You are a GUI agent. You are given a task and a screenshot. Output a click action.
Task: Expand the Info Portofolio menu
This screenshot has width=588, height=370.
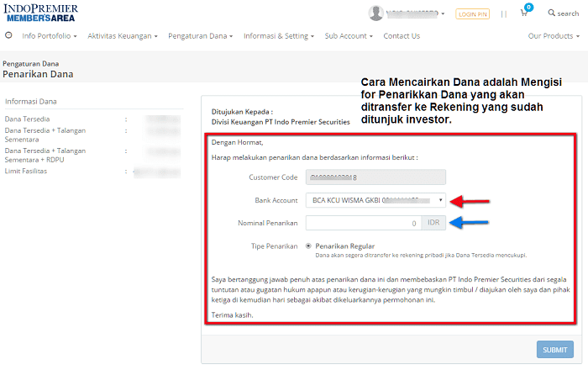[x=50, y=36]
